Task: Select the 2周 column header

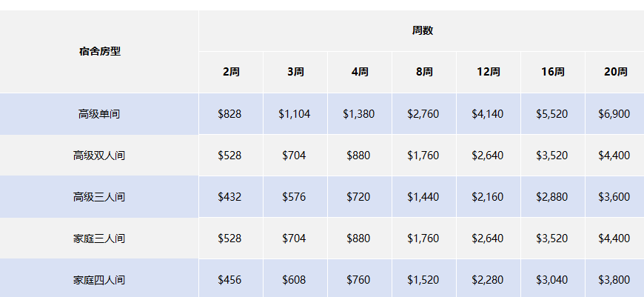Action: click(x=230, y=73)
